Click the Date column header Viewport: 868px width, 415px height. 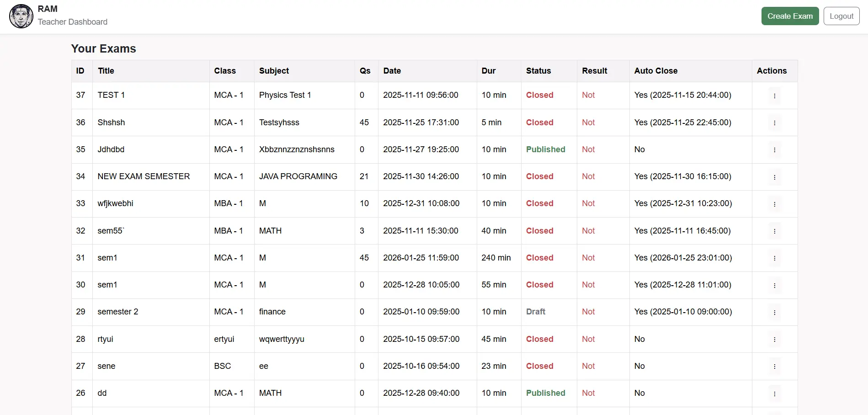[392, 71]
